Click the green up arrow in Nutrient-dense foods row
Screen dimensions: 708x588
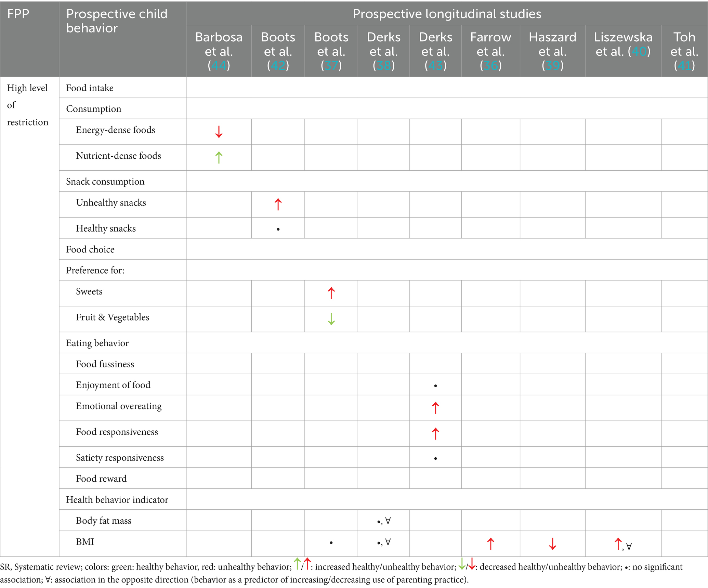click(219, 157)
